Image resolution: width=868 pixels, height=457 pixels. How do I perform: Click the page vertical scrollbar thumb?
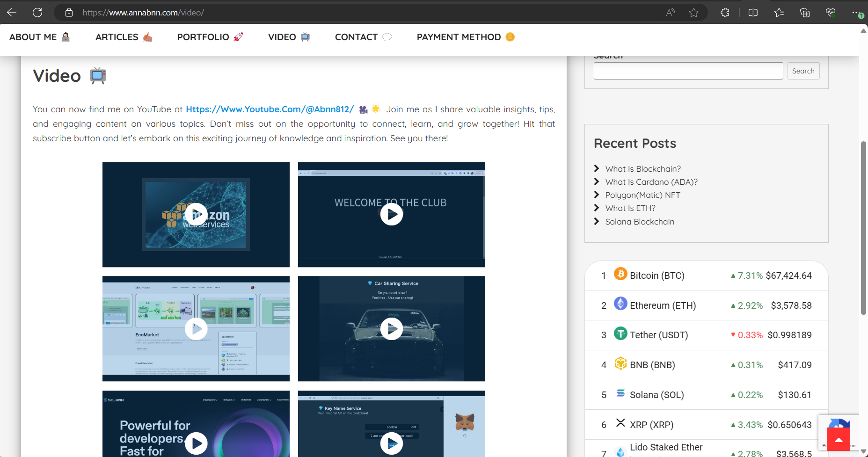tap(864, 228)
